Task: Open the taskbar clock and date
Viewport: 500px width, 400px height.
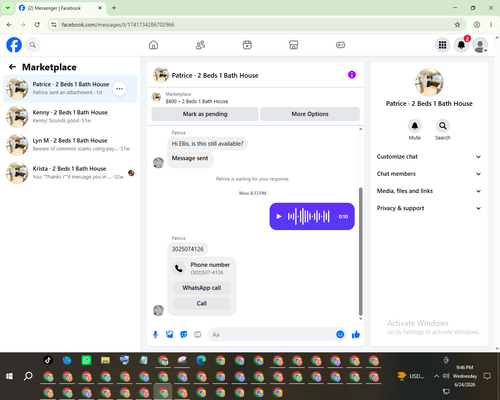Action: tap(465, 376)
